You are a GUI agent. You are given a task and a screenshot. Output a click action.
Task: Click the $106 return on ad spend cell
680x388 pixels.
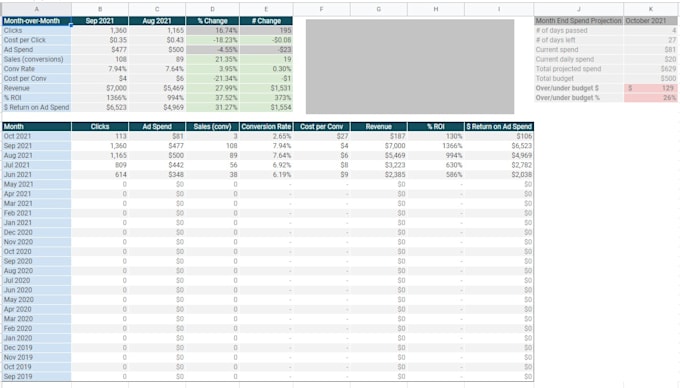pos(499,136)
